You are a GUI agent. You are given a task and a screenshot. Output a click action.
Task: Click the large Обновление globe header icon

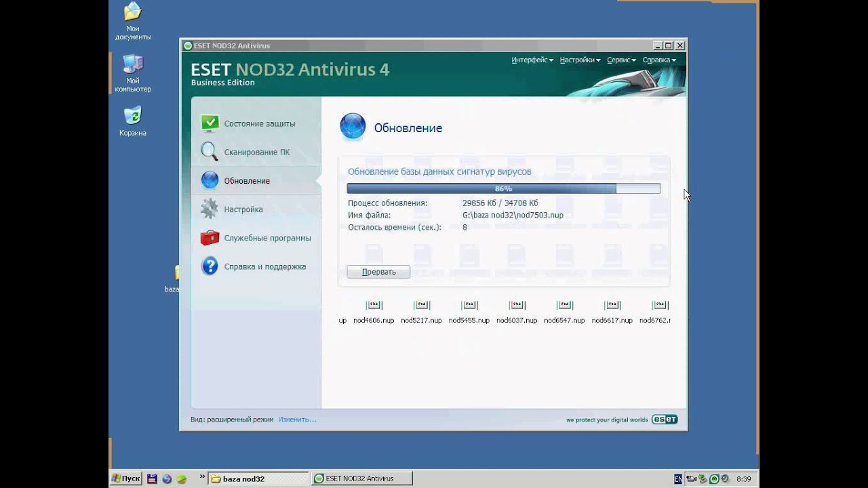click(353, 127)
